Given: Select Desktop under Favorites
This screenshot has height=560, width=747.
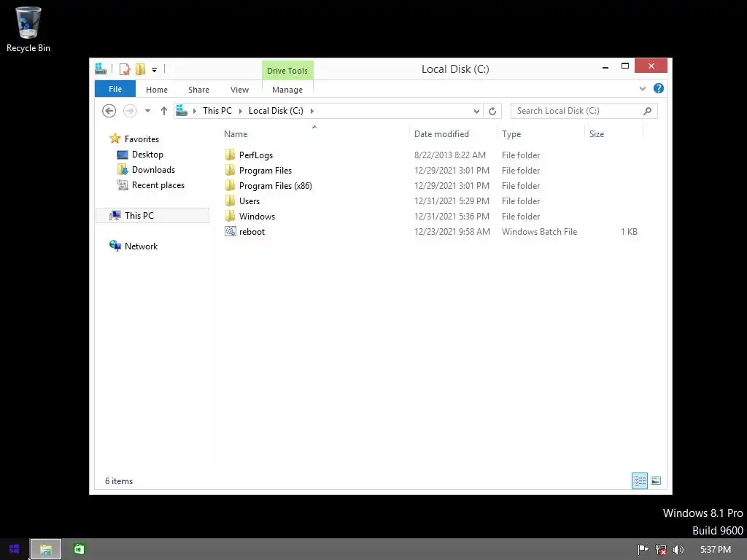Looking at the screenshot, I should (147, 155).
